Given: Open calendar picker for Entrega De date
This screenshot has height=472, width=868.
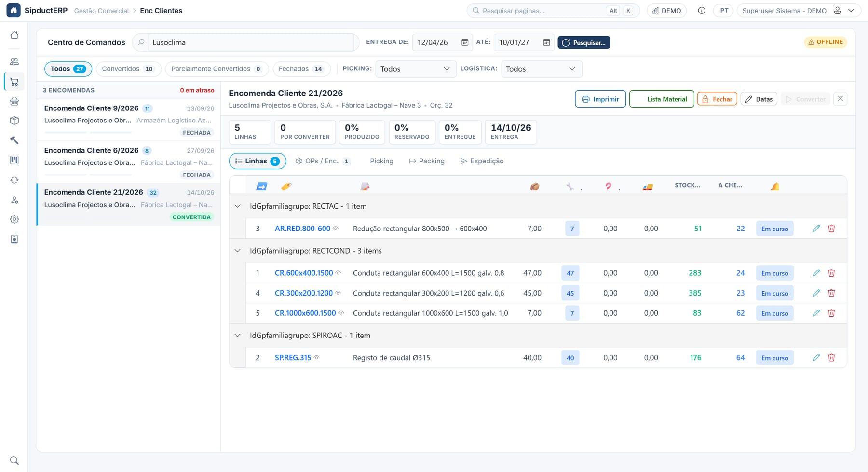Looking at the screenshot, I should (465, 42).
